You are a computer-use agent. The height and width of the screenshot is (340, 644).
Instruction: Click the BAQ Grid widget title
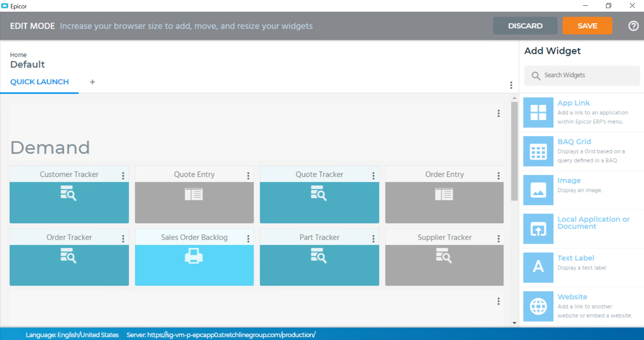click(x=574, y=142)
